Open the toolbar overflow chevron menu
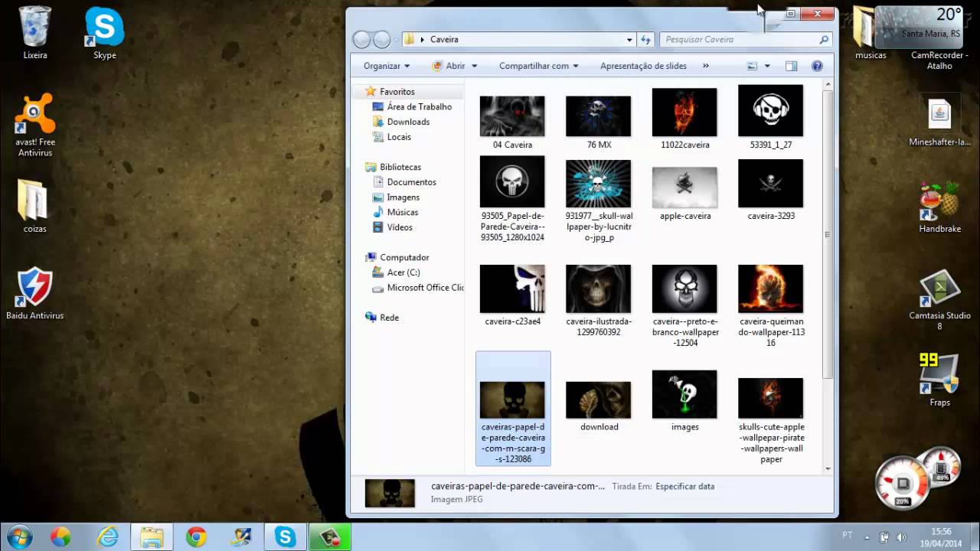This screenshot has width=980, height=551. click(705, 66)
